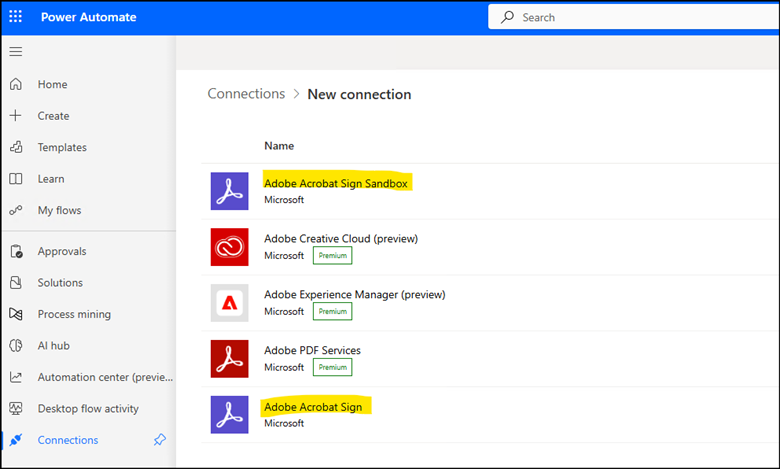
Task: Click the Create plus icon
Action: [x=16, y=115]
